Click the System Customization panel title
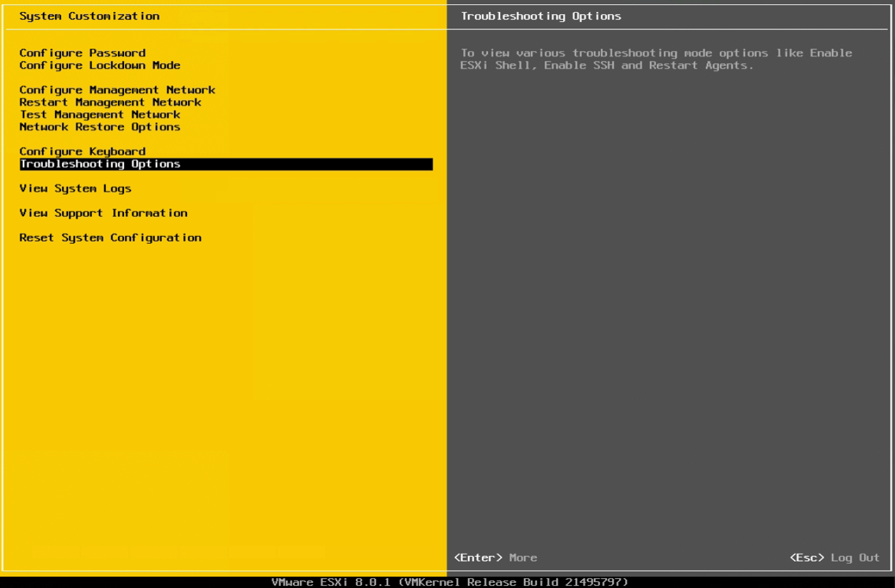895x588 pixels. coord(89,16)
